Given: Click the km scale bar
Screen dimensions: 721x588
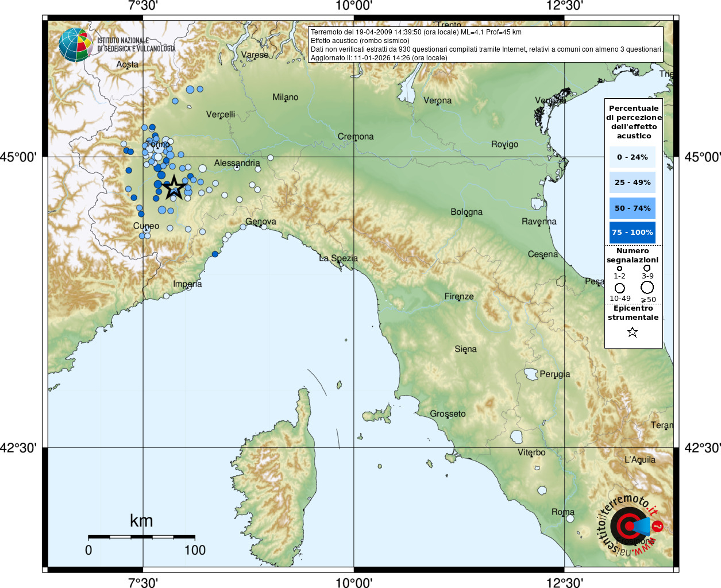Looking at the screenshot, I should point(141,537).
